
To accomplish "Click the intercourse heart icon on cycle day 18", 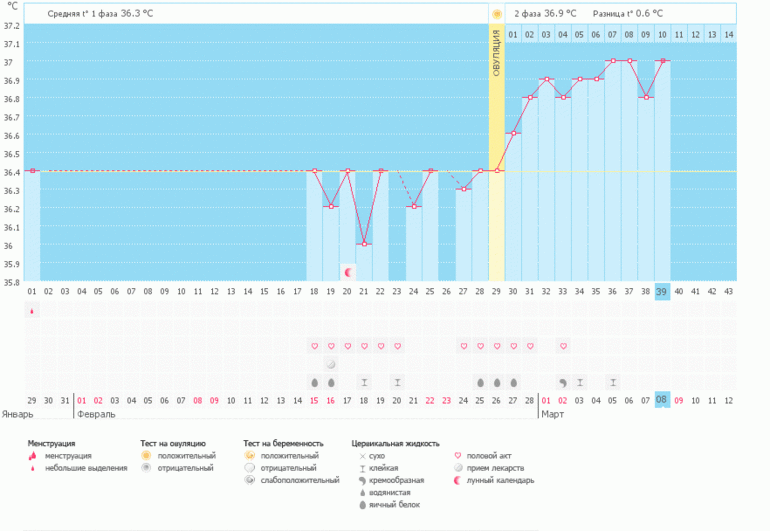I will (x=315, y=346).
